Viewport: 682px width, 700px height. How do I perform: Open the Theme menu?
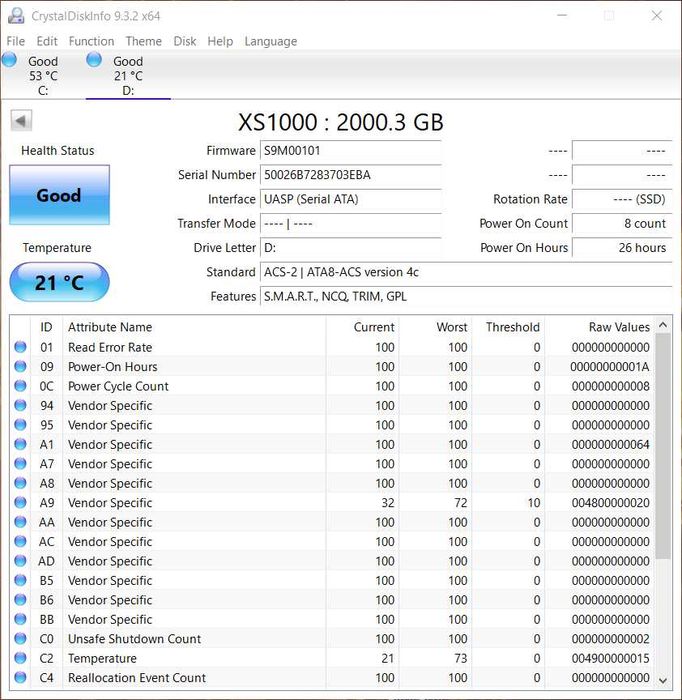[143, 41]
